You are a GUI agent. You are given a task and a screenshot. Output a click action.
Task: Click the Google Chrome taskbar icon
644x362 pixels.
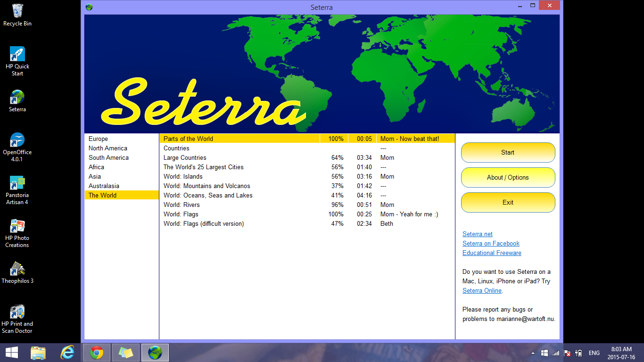[x=97, y=353]
